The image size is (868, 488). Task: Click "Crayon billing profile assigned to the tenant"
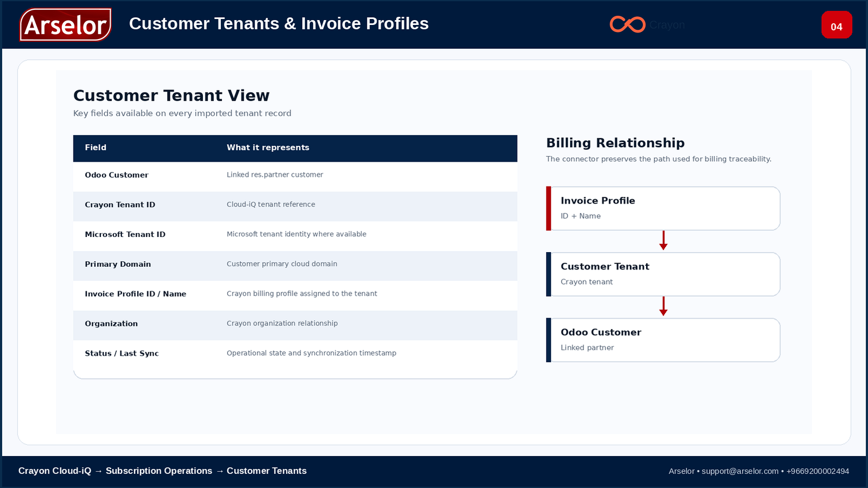click(302, 294)
